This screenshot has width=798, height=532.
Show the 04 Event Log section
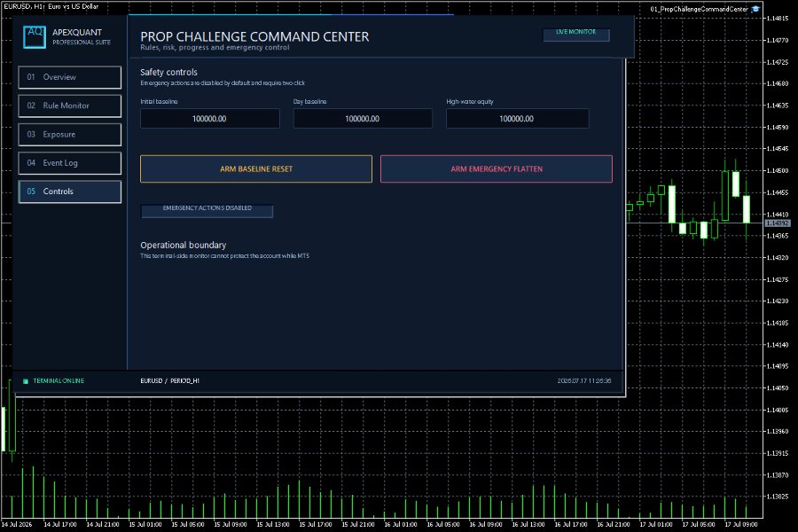coord(70,163)
